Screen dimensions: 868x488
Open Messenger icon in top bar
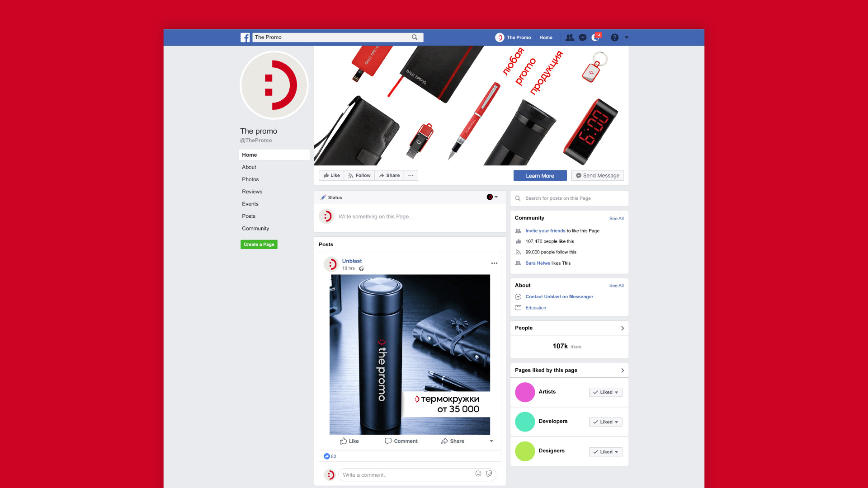tap(583, 38)
